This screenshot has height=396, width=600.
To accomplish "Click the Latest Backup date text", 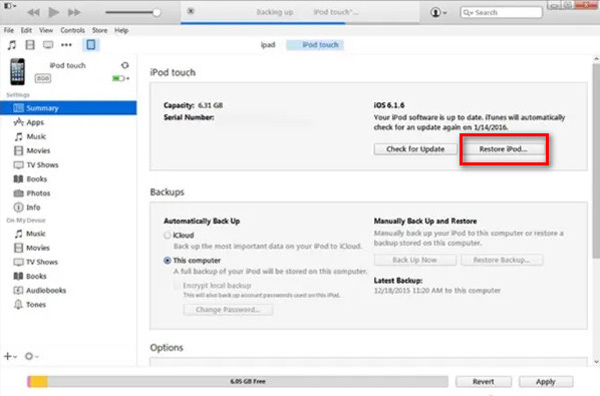I will point(437,291).
